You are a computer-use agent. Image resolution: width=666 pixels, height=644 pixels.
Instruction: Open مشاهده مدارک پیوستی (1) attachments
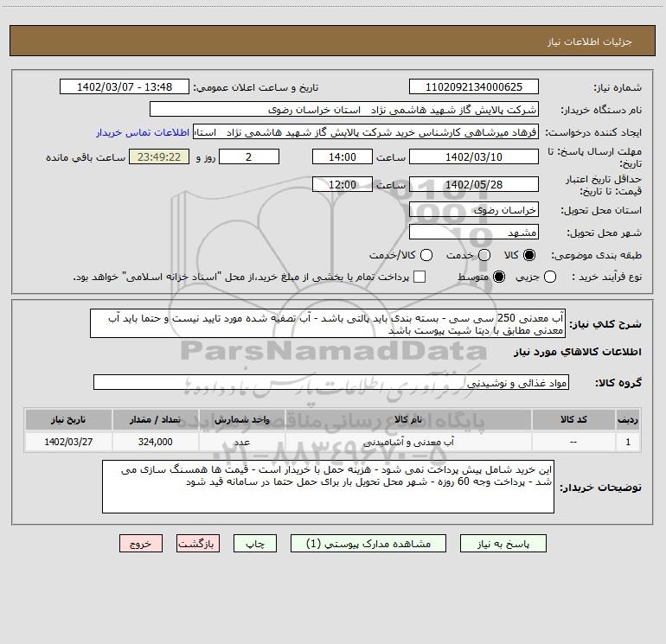(x=368, y=544)
